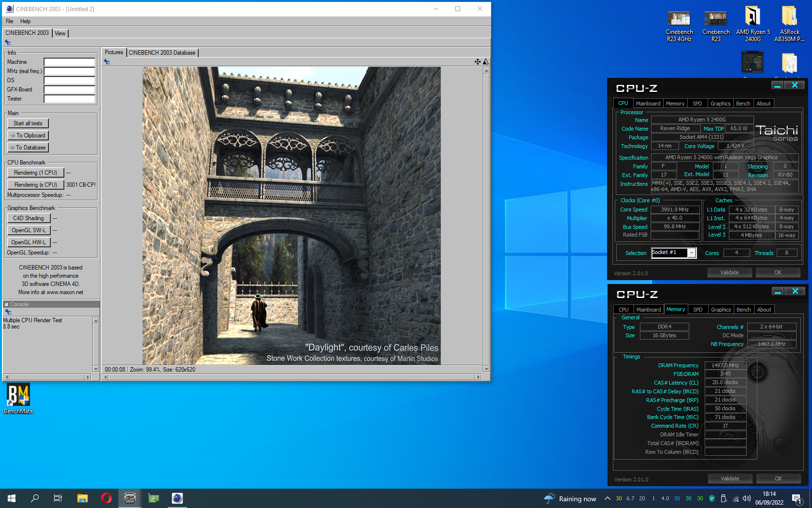Image resolution: width=812 pixels, height=508 pixels.
Task: Click the picture's horizontal scrollbar right arrow
Action: point(478,377)
